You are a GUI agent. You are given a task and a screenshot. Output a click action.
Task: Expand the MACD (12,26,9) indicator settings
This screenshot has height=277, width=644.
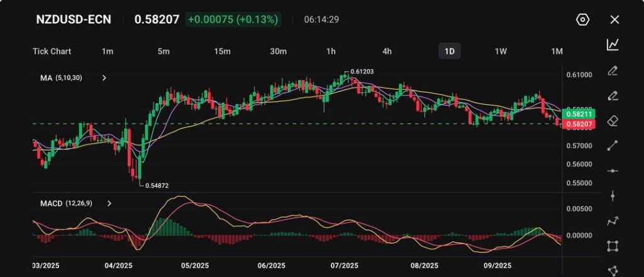click(x=109, y=203)
